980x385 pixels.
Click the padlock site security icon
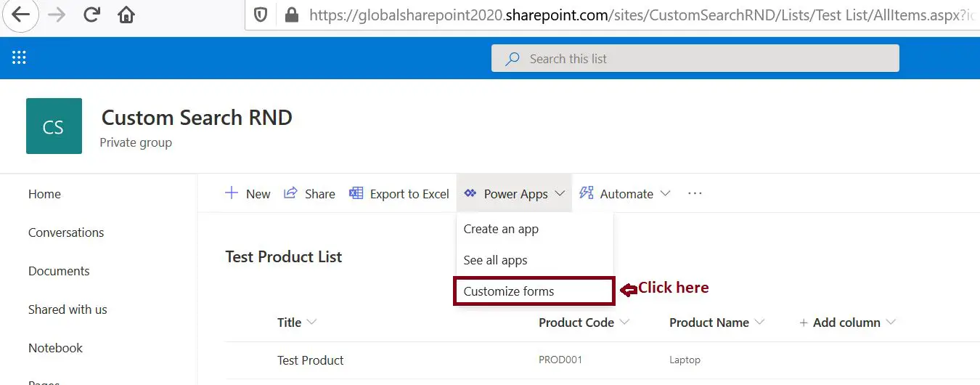(x=292, y=15)
